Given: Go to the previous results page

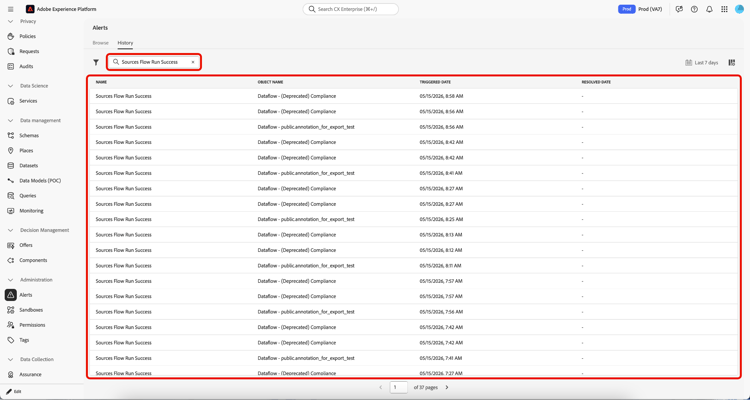Looking at the screenshot, I should [381, 388].
